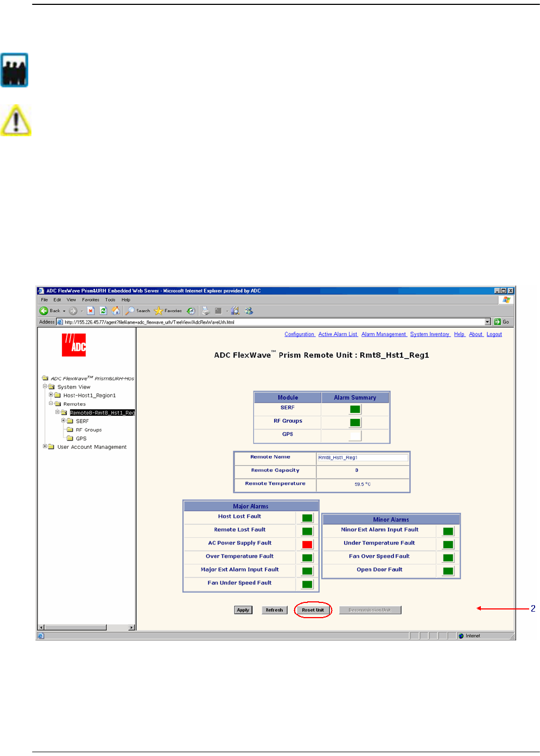Click the Host Lost Fault green indicator
Viewport: 540px width, 756px height.
tap(307, 518)
